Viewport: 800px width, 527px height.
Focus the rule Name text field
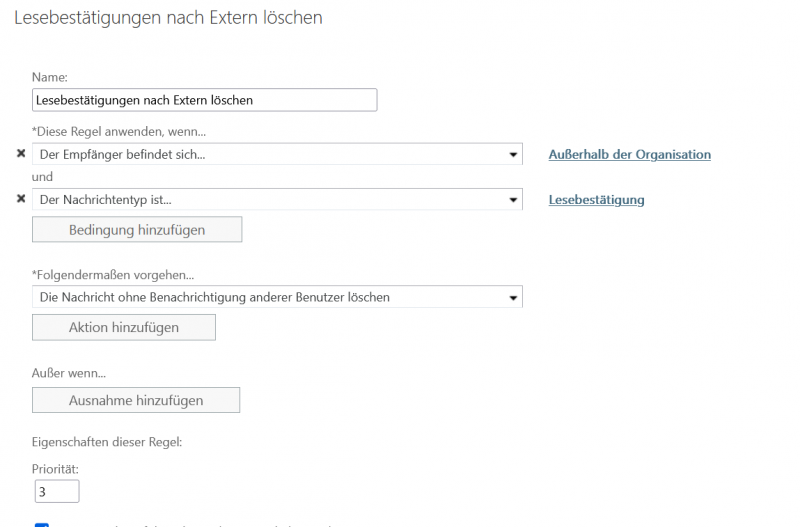204,100
